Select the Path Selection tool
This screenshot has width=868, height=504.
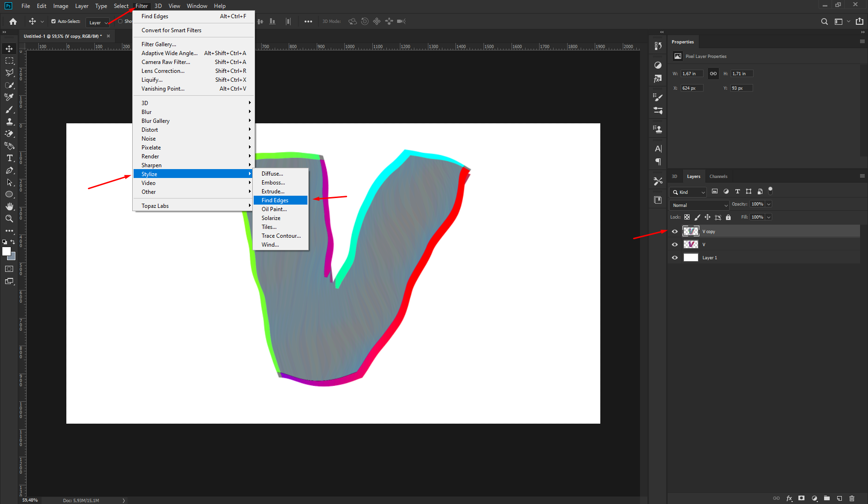(9, 182)
